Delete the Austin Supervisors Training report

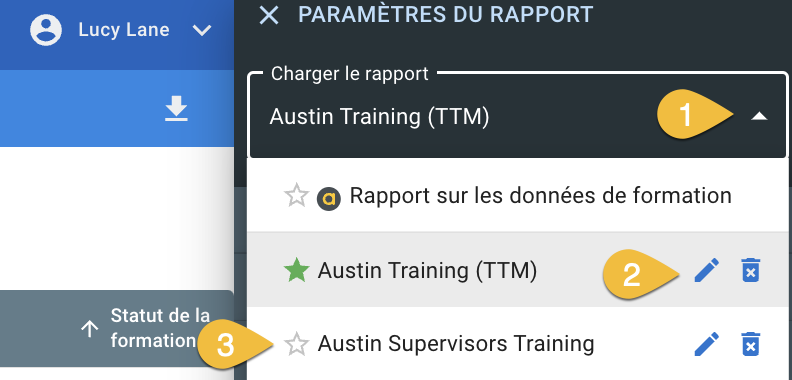point(751,344)
